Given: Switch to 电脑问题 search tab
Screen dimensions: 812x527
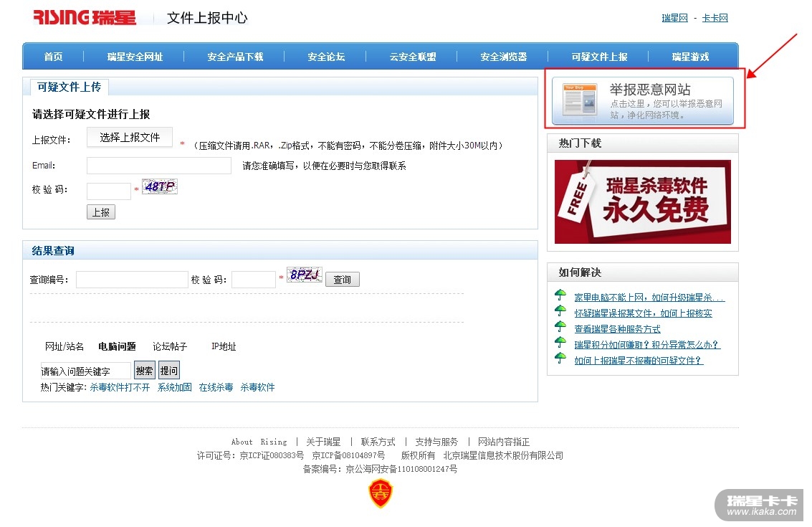Looking at the screenshot, I should 117,346.
